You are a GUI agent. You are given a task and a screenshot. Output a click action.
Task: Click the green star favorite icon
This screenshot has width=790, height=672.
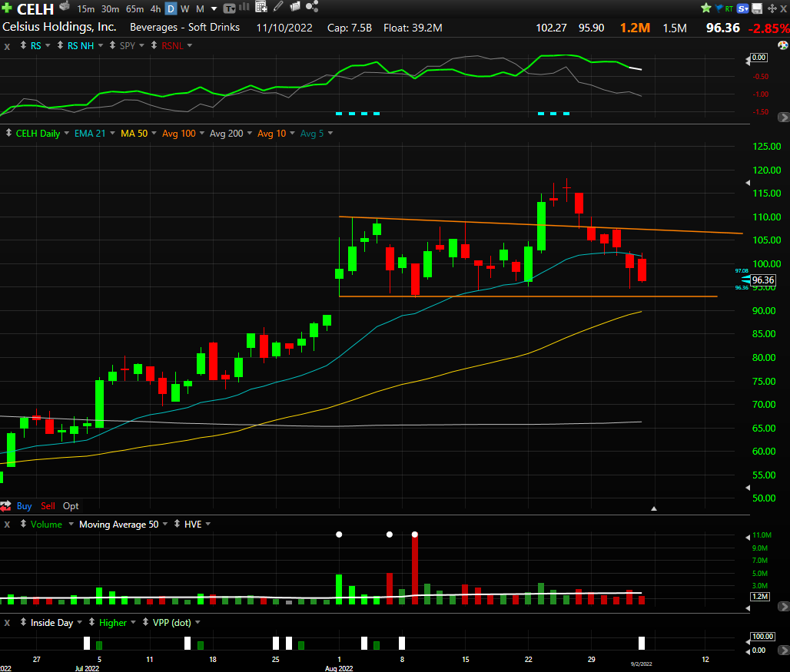tap(706, 8)
